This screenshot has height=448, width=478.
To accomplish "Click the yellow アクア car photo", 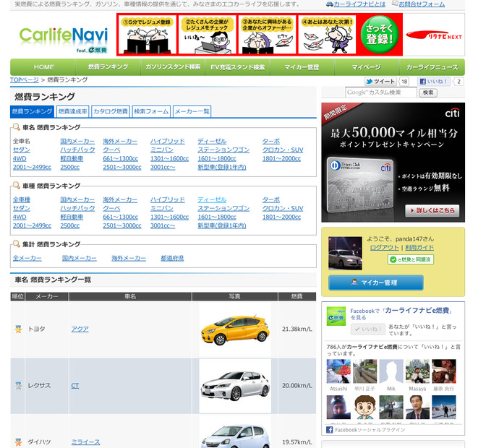I will pos(235,329).
